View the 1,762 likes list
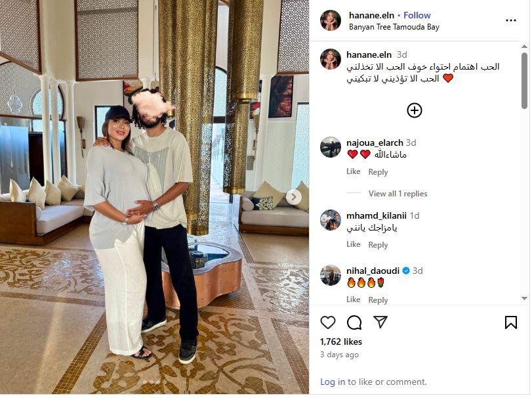This screenshot has height=398, width=532. coord(340,342)
